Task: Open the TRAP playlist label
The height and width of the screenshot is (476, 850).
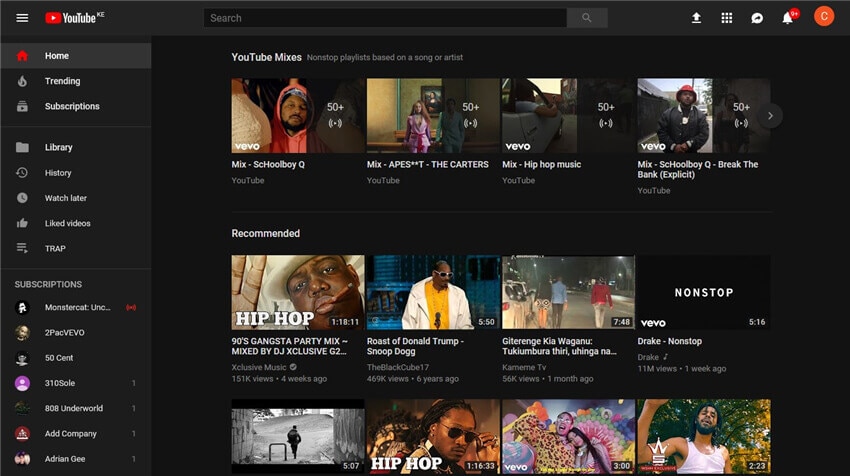Action: [x=55, y=248]
